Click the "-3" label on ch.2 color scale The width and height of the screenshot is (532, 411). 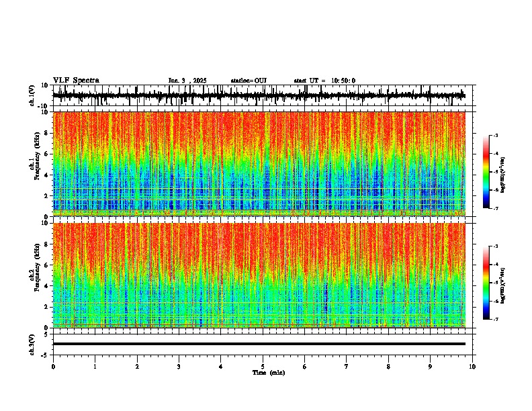click(496, 246)
